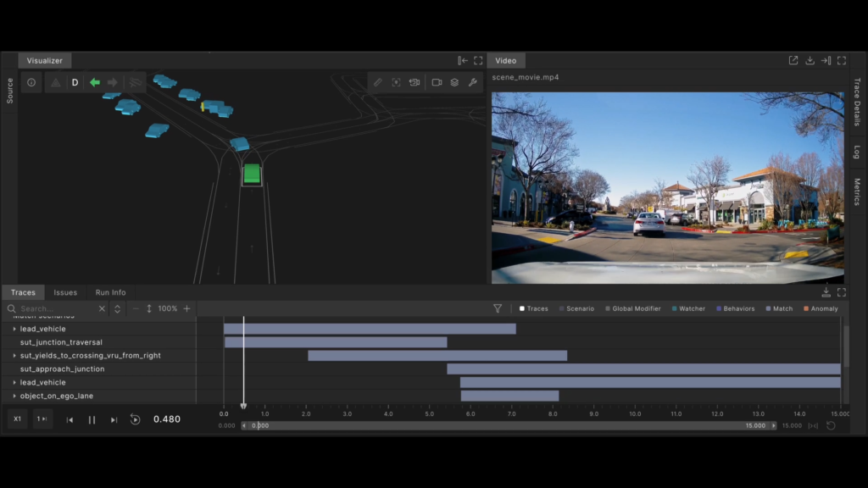Screen dimensions: 868x488
Task: Clear the trace search with X
Action: coord(102,308)
